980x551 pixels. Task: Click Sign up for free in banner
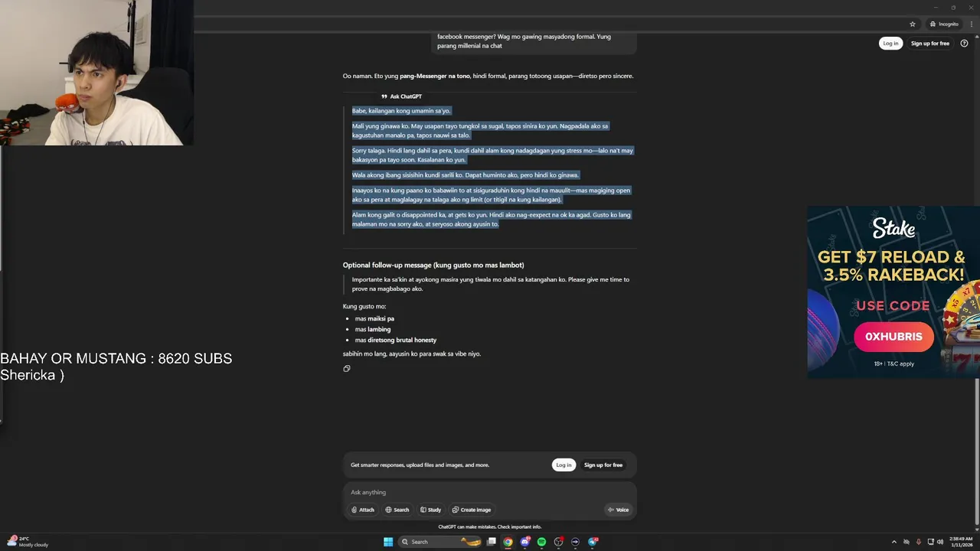[x=603, y=465]
